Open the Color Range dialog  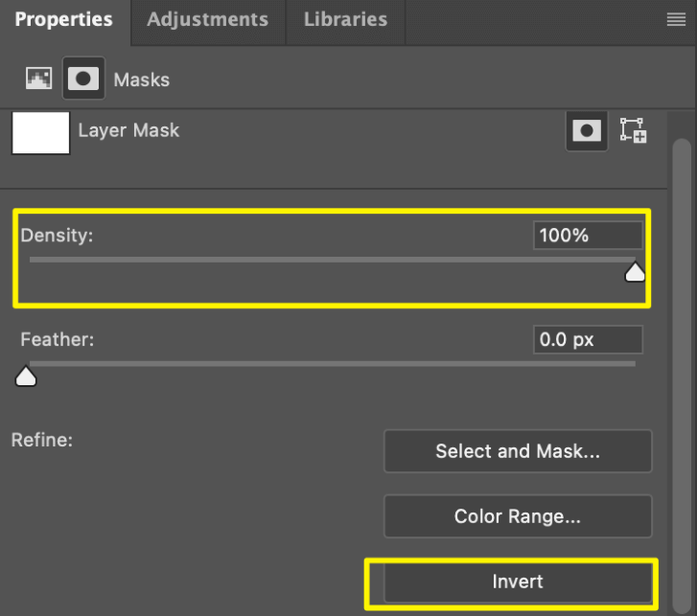[518, 516]
